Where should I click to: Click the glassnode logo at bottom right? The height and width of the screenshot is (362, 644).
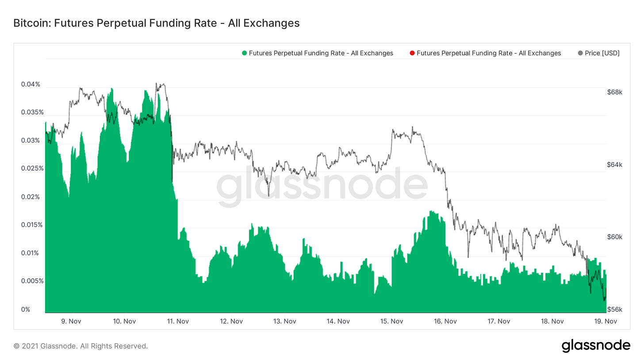[596, 345]
